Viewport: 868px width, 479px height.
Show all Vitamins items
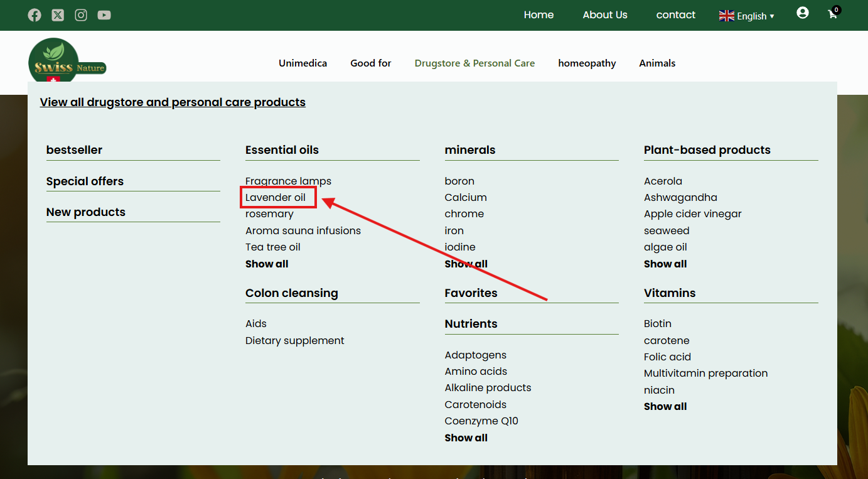coord(665,407)
